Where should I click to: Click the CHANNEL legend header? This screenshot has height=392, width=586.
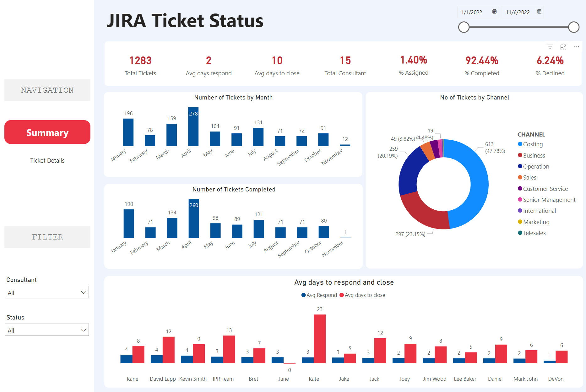pos(531,134)
